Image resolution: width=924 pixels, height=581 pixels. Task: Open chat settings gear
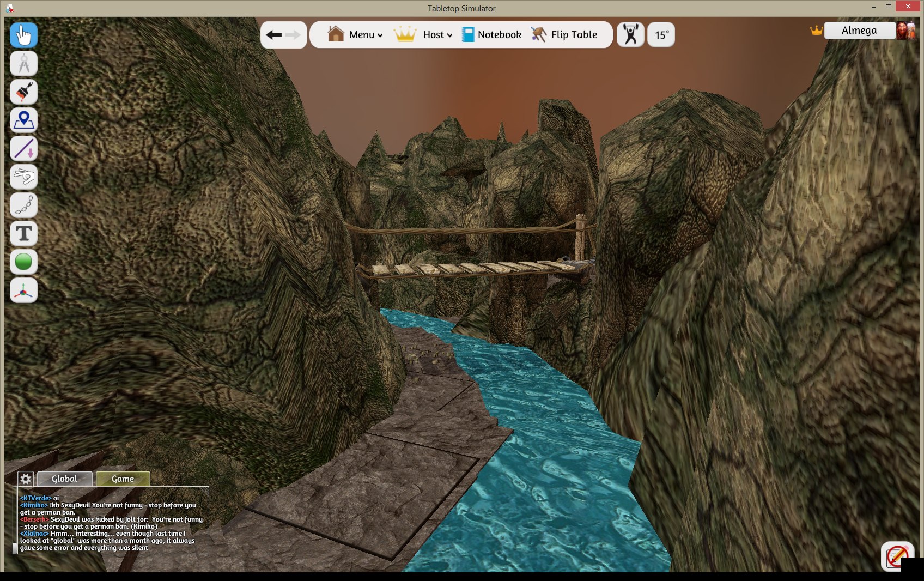coord(26,479)
